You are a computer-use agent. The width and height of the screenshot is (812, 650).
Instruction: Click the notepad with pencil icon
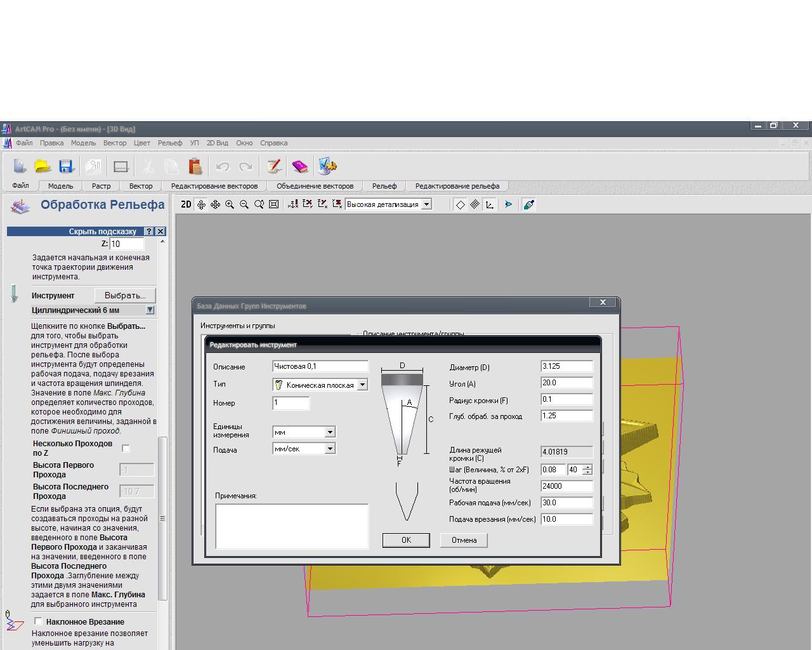tap(274, 166)
